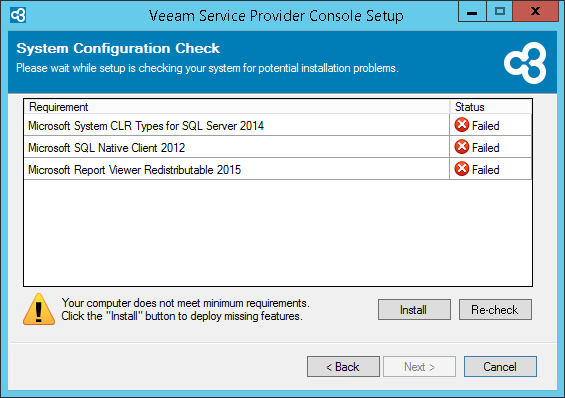Image resolution: width=565 pixels, height=398 pixels.
Task: Close the Veeam setup window
Action: click(535, 11)
